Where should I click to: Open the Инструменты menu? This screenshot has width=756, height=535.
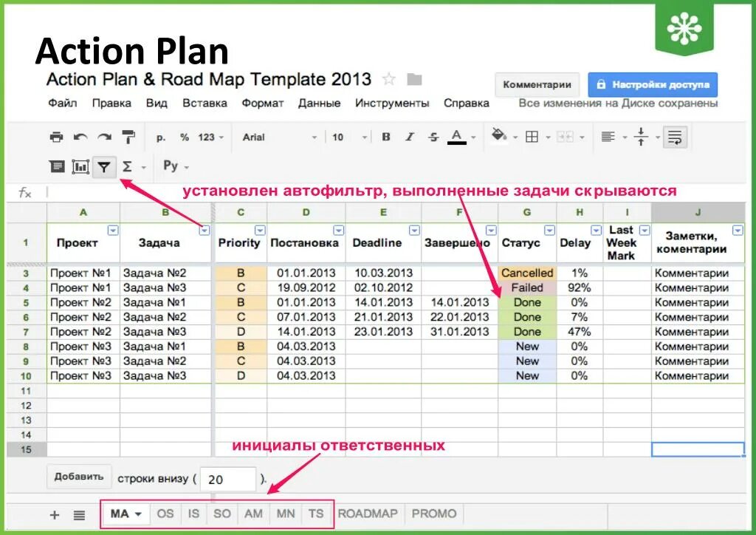(392, 103)
